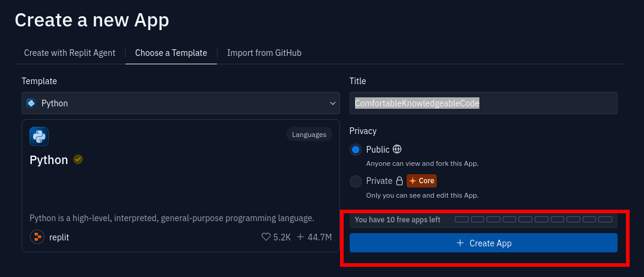The image size is (644, 277).
Task: Click the replit author avatar icon
Action: click(37, 237)
